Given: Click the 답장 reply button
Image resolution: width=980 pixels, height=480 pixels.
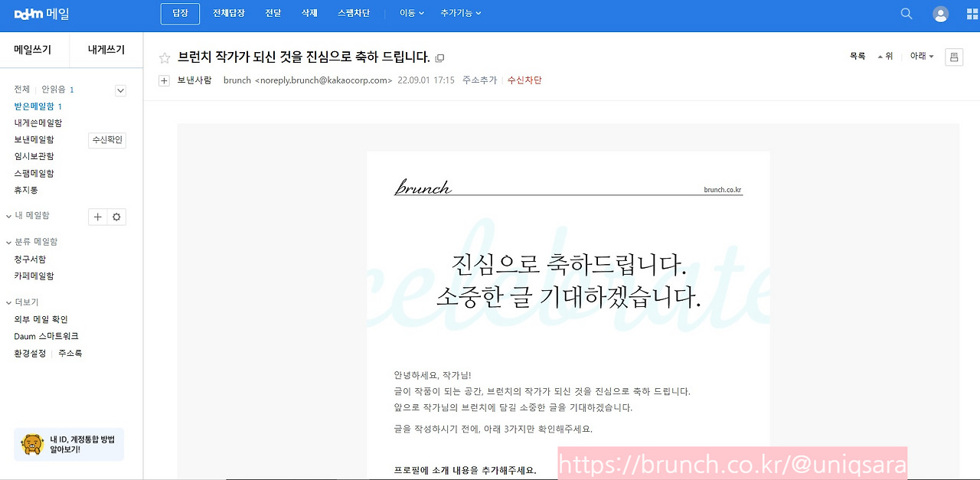Looking at the screenshot, I should click(x=179, y=13).
